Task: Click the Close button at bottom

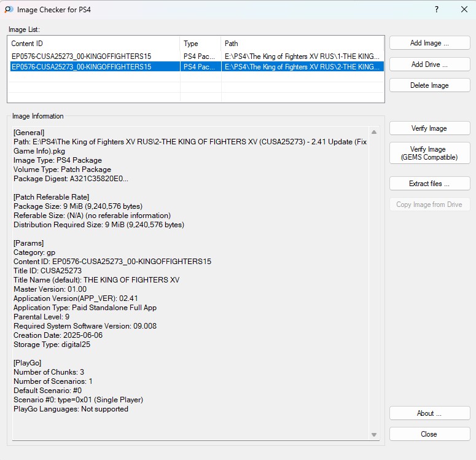Action: pyautogui.click(x=429, y=434)
